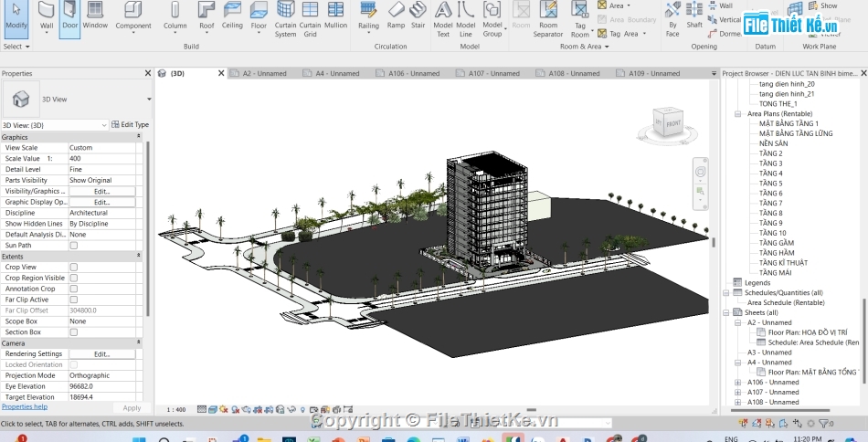This screenshot has height=442, width=868.
Task: Open the Model Group tool
Action: pyautogui.click(x=492, y=19)
